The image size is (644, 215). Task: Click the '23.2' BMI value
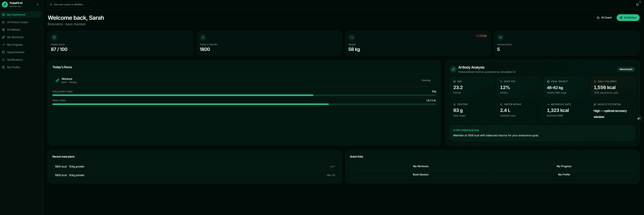(458, 88)
